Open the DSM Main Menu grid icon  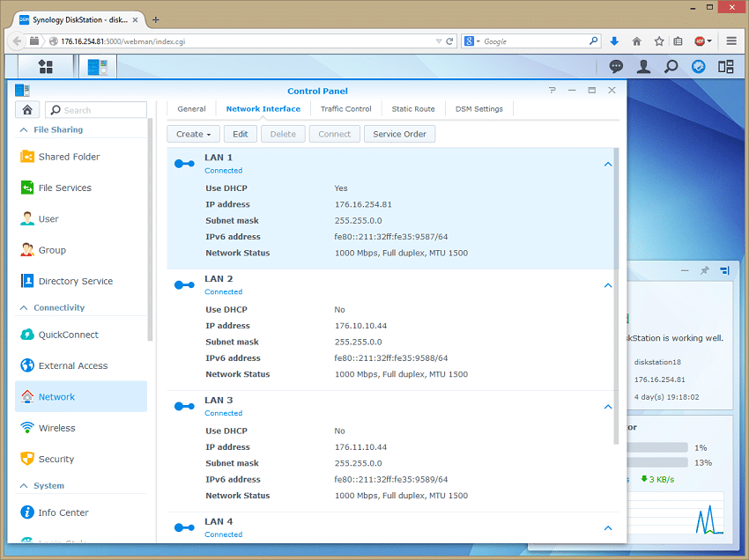46,66
